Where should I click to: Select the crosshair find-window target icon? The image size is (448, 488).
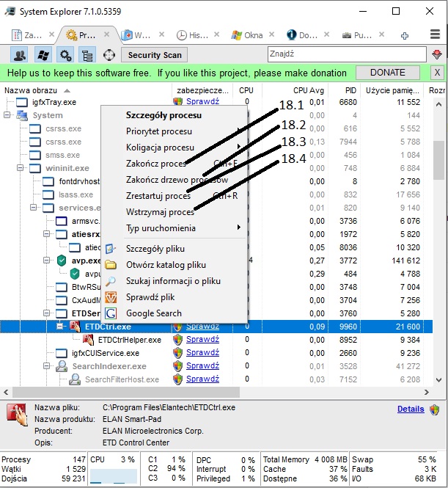click(109, 55)
